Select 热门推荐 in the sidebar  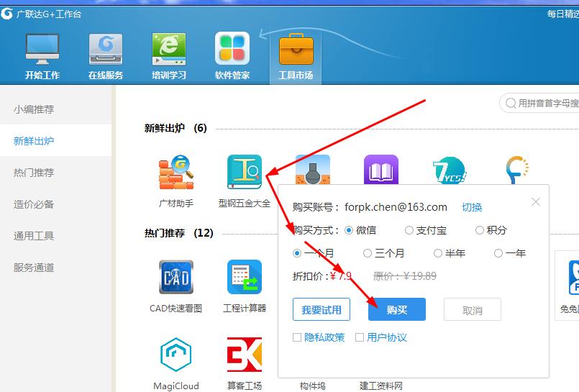[x=55, y=173]
